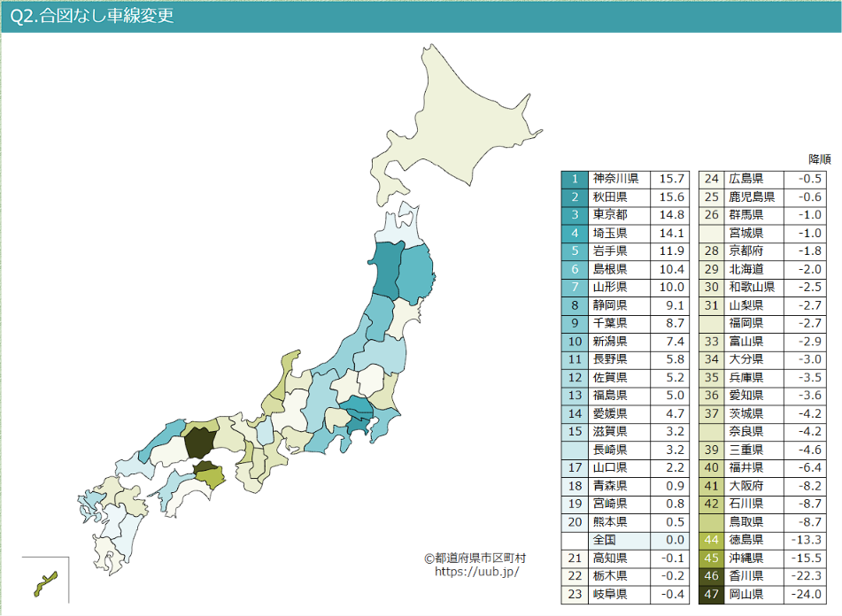Select 全国 average row in the table
Image resolution: width=842 pixels, height=616 pixels.
tap(625, 540)
